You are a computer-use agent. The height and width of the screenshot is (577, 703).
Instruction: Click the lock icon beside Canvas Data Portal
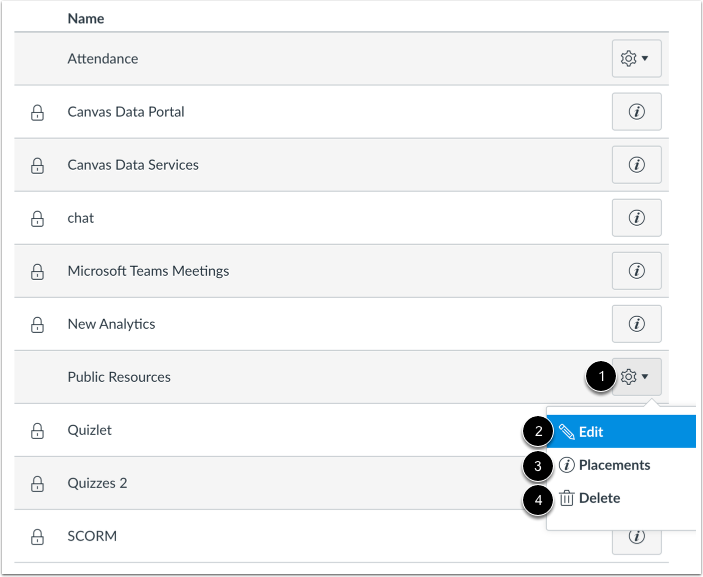click(37, 113)
